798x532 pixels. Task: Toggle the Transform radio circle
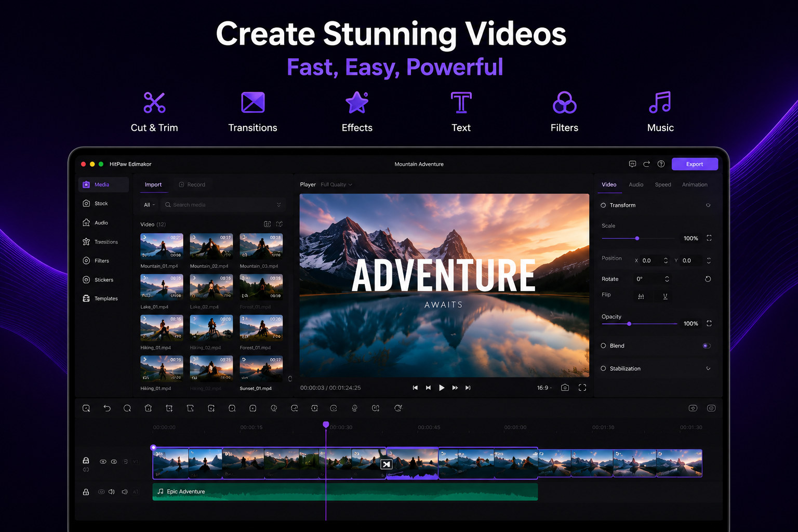(603, 205)
